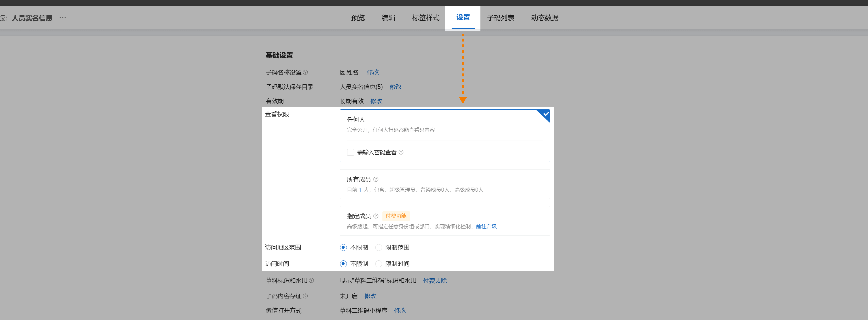Choose the 所有成员 view permission card

tap(444, 184)
